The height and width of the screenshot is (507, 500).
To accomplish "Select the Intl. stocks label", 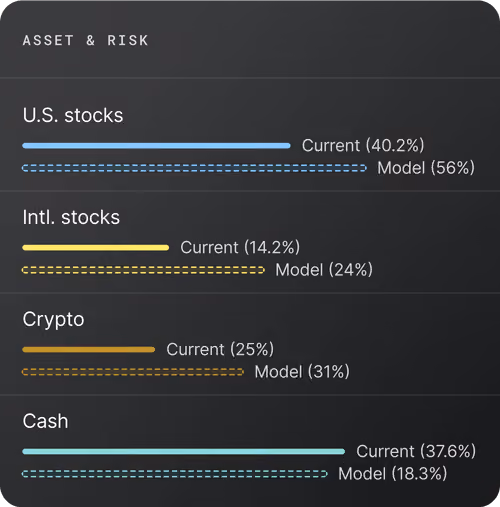I will 71,217.
